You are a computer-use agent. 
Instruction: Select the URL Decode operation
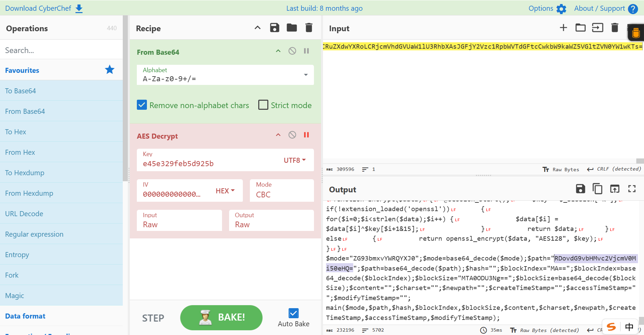point(61,213)
